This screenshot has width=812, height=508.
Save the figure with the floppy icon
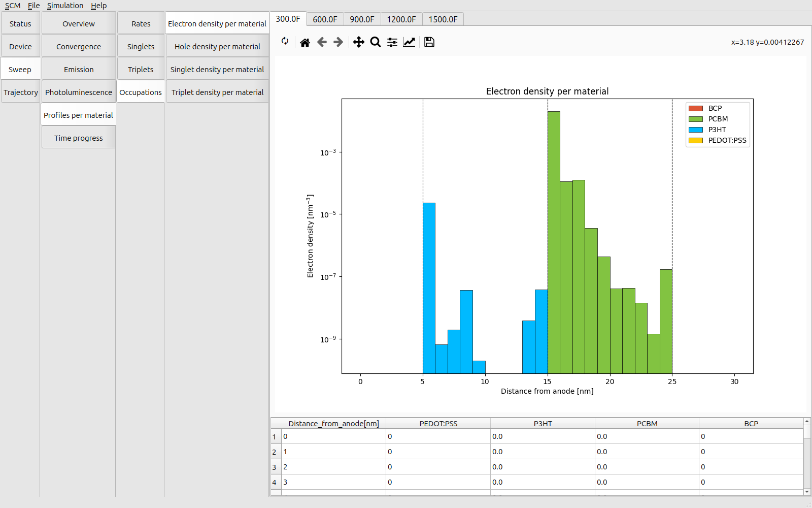click(429, 42)
